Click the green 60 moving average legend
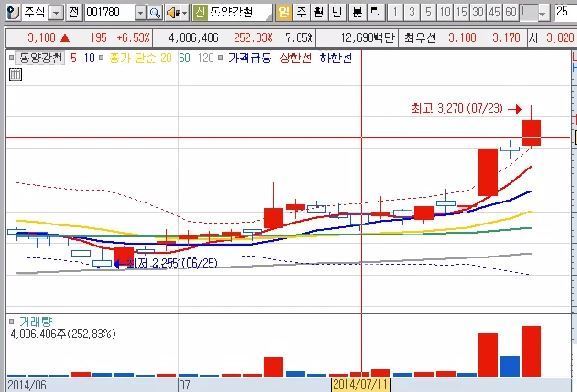Viewport: 577px width, 392px height. point(185,58)
